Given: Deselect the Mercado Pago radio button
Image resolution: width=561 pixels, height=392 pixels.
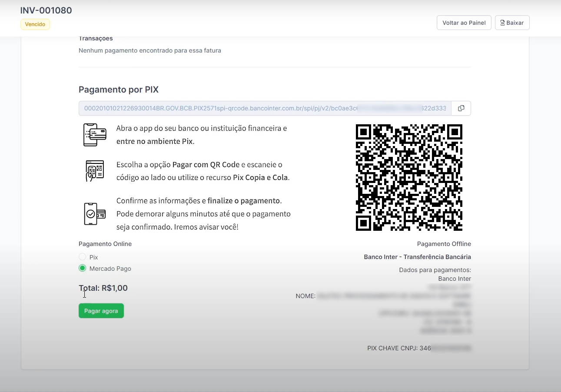Looking at the screenshot, I should tap(82, 268).
